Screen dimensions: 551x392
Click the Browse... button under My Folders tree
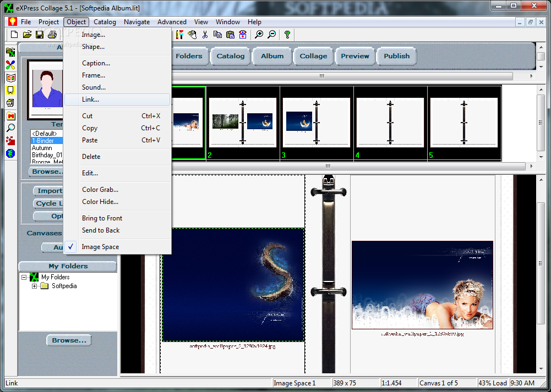coord(69,340)
